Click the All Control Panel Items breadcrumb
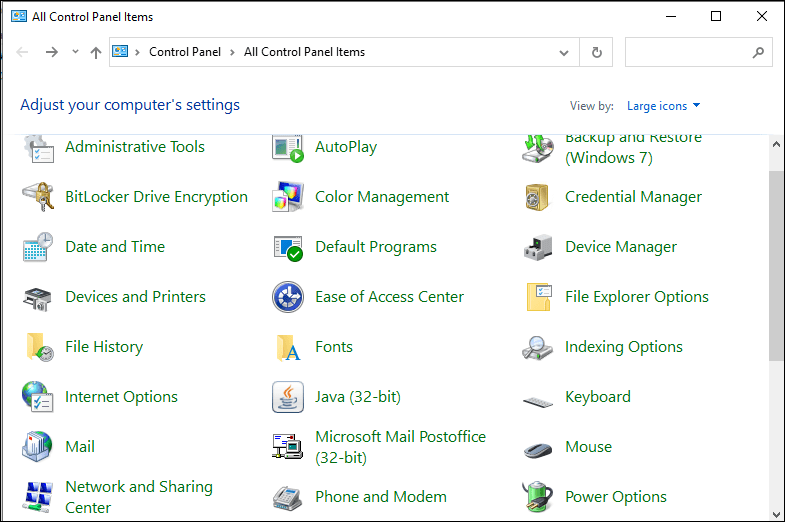This screenshot has width=785, height=522. (x=304, y=52)
